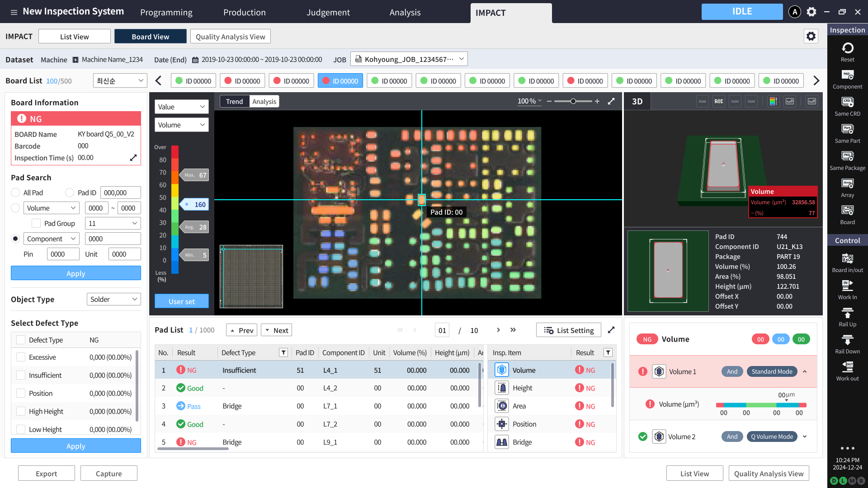Enable the Pad Group checkbox
This screenshot has width=868, height=488.
[x=36, y=223]
